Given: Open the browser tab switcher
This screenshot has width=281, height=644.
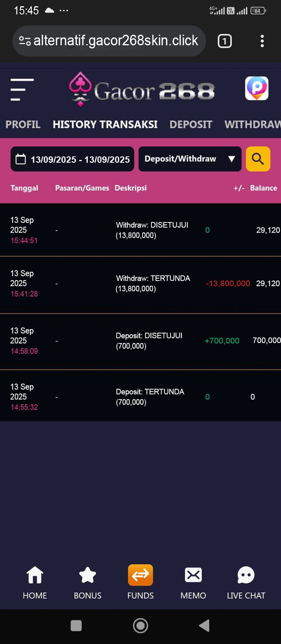Looking at the screenshot, I should pos(224,41).
